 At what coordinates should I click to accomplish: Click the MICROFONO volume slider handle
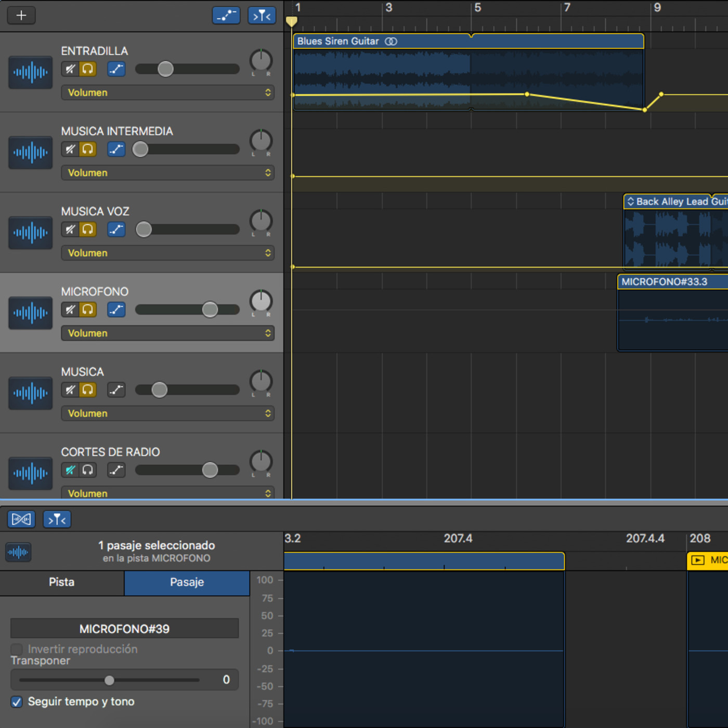[x=210, y=309]
